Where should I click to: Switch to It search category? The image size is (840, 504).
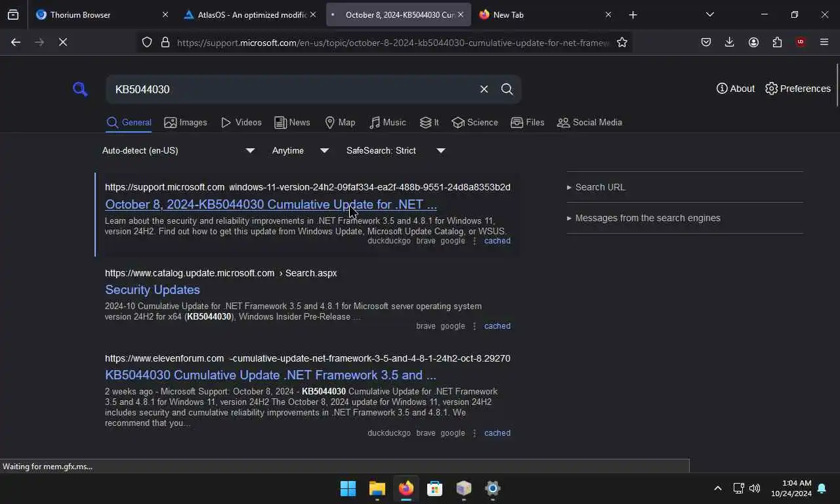tap(429, 122)
